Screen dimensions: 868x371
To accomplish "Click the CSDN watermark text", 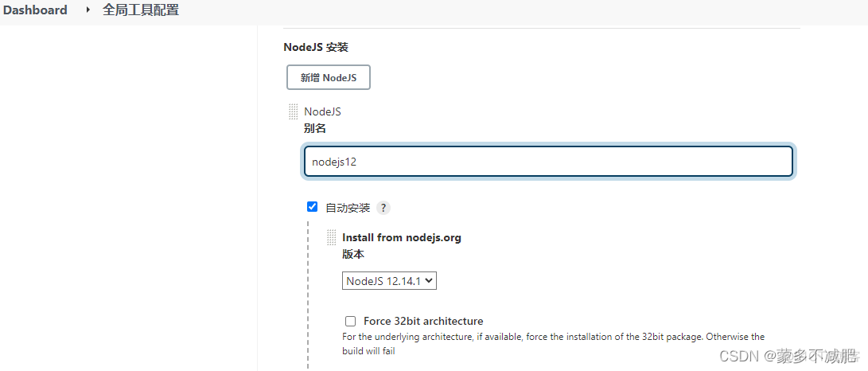I will (787, 355).
